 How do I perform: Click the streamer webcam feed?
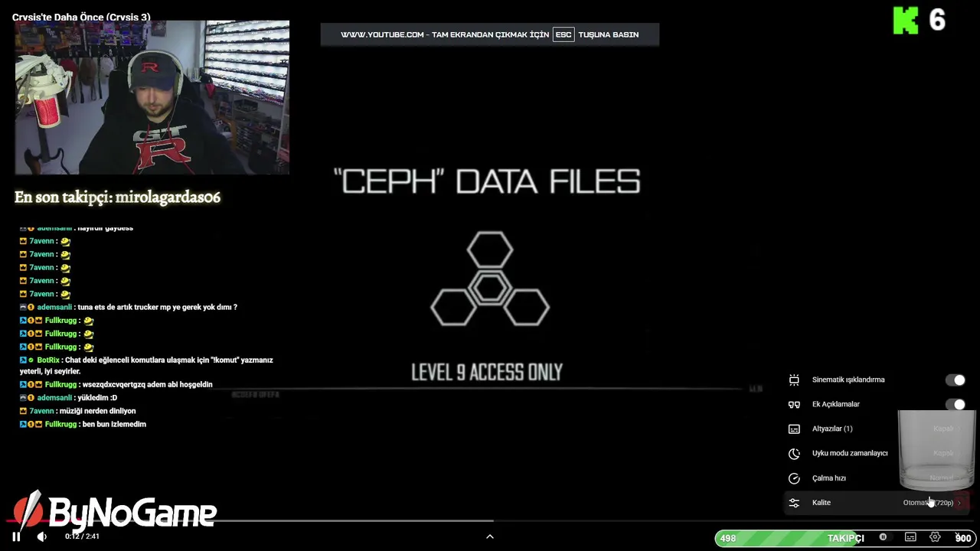[x=152, y=98]
